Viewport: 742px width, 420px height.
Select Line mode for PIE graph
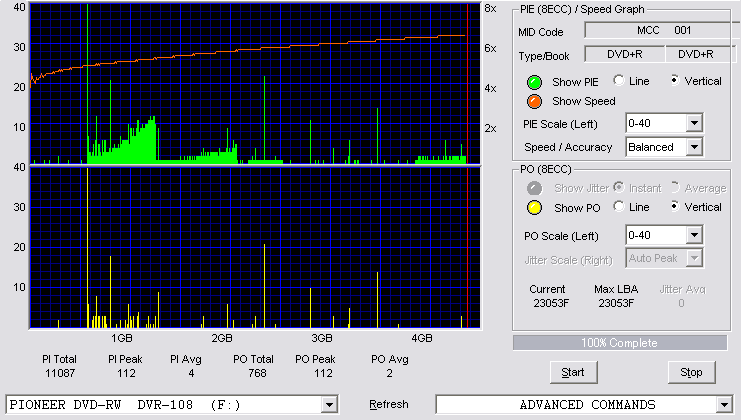pos(619,80)
